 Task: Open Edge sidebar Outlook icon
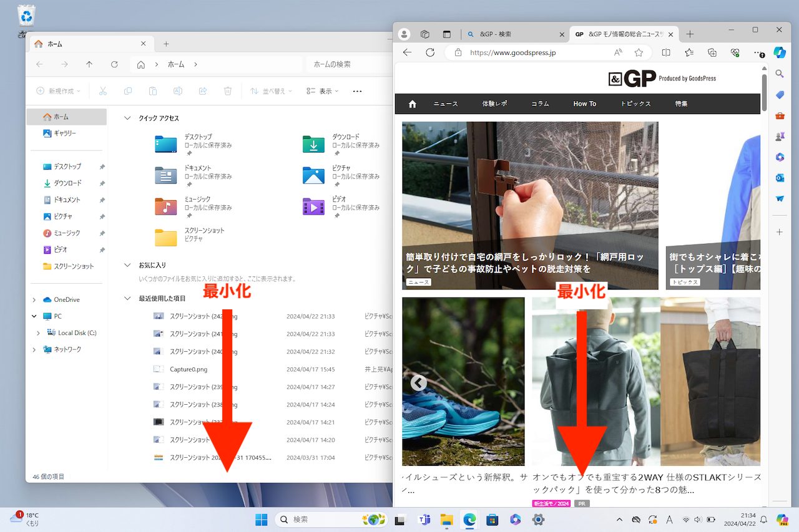point(780,178)
